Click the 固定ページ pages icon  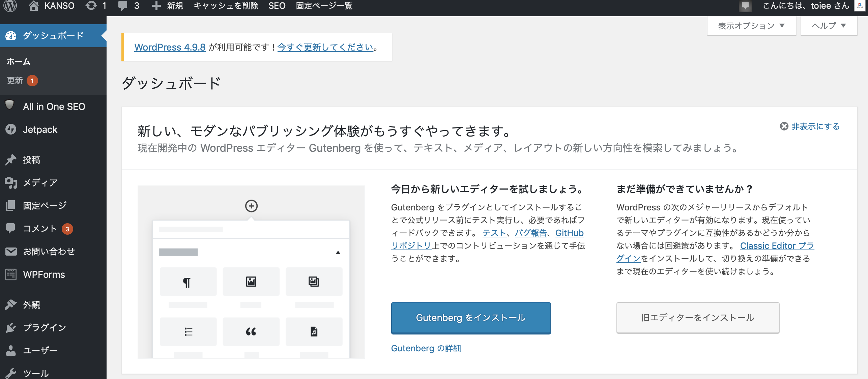pos(11,205)
